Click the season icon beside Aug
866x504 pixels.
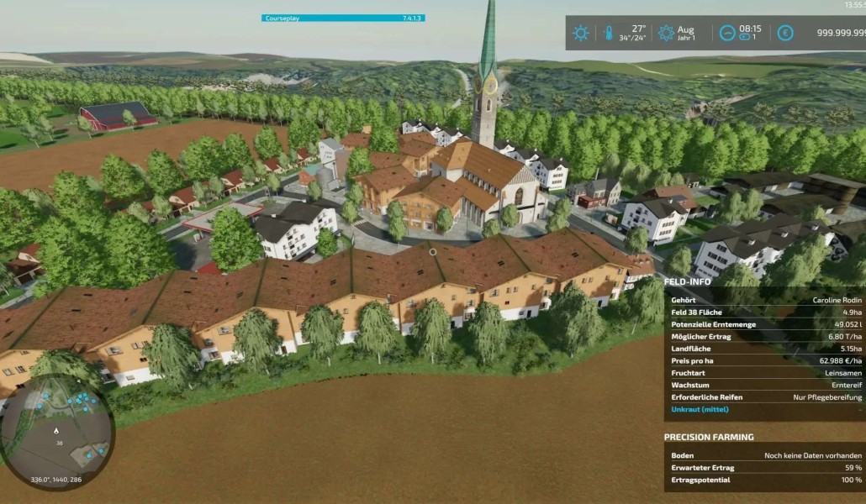tap(666, 33)
